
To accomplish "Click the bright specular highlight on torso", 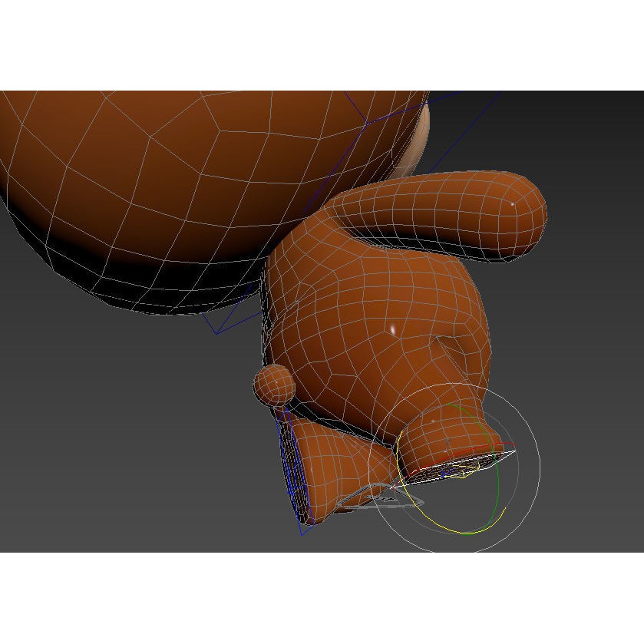I will point(392,329).
